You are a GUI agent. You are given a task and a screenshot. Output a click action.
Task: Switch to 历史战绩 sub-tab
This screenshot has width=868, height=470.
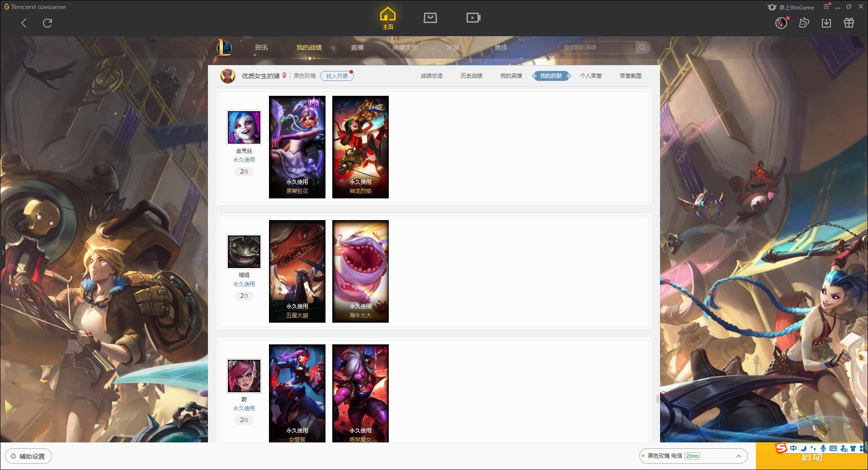472,76
